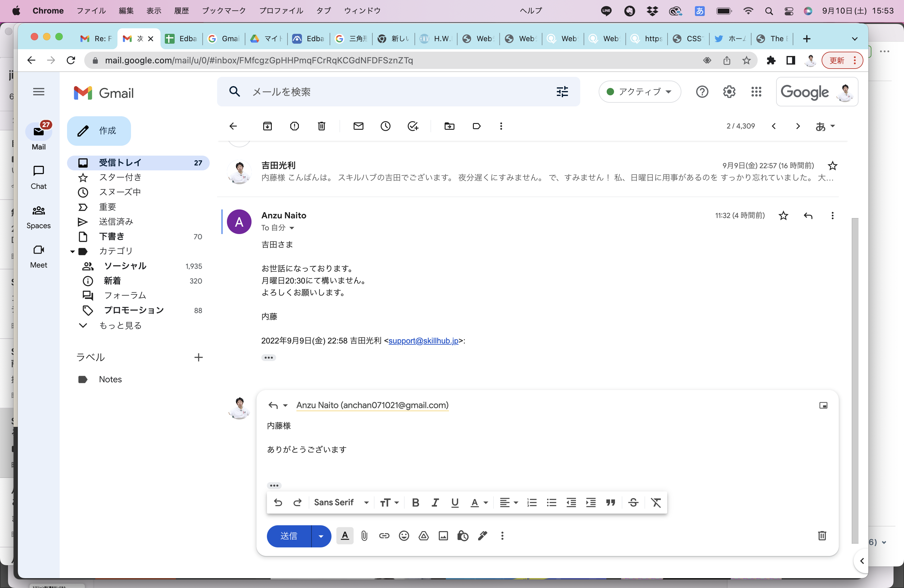Toggle strikethrough formatting
The height and width of the screenshot is (588, 904).
click(x=633, y=503)
